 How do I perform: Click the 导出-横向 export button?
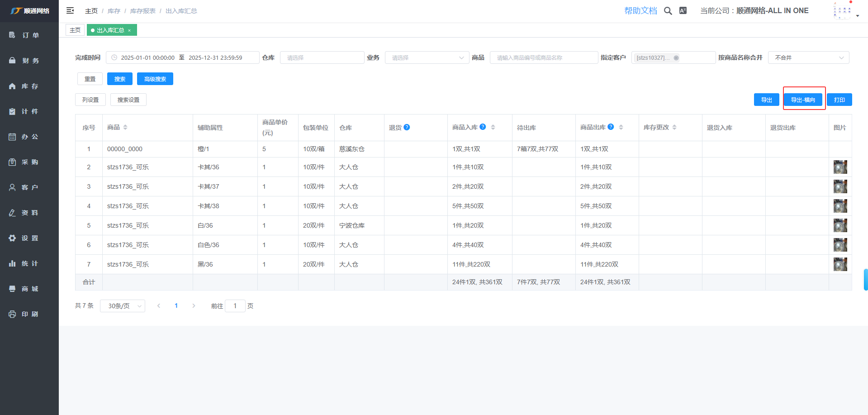click(x=803, y=100)
